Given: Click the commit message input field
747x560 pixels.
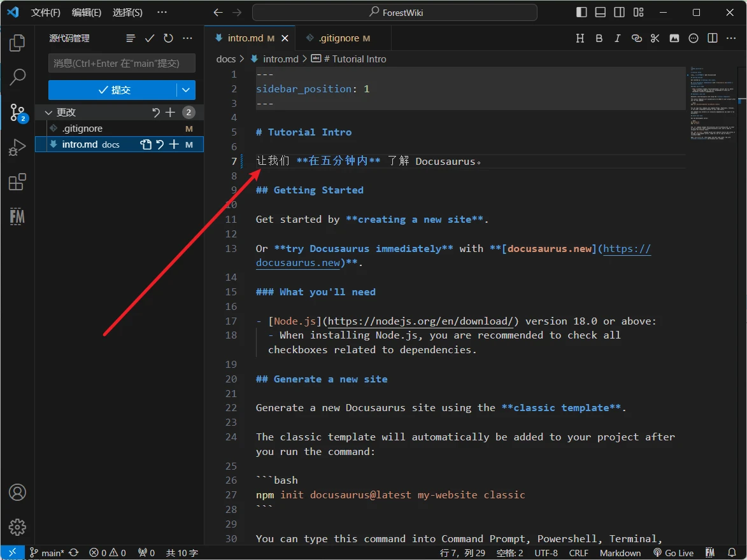Looking at the screenshot, I should 122,63.
